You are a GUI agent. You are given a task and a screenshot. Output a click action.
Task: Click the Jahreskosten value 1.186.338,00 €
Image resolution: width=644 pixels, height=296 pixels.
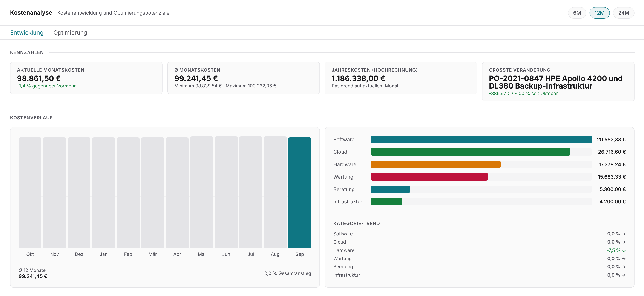pos(358,78)
